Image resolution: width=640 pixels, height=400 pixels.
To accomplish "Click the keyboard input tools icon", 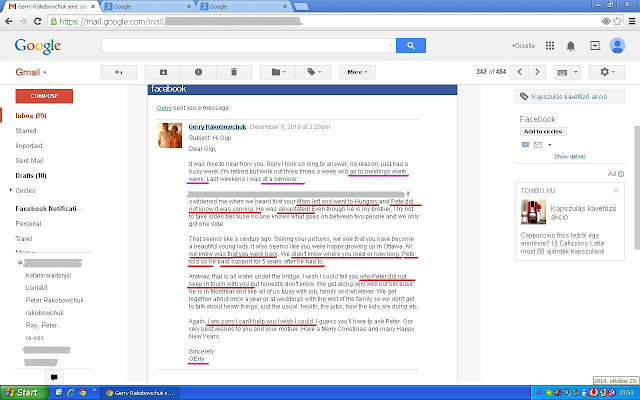I will [x=562, y=73].
